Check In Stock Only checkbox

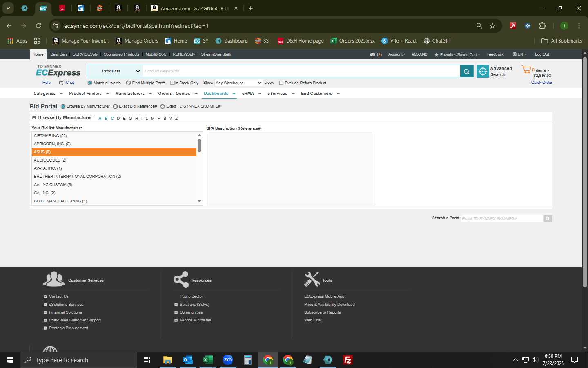click(x=172, y=83)
